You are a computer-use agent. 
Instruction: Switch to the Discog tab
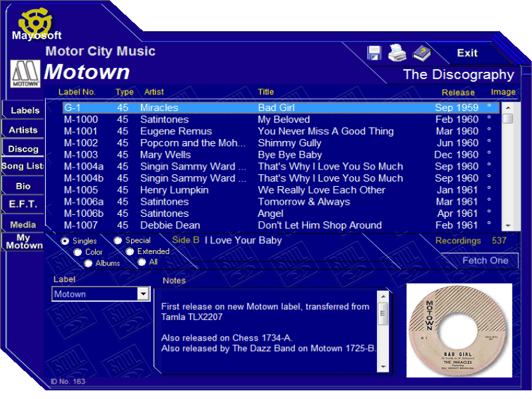23,148
